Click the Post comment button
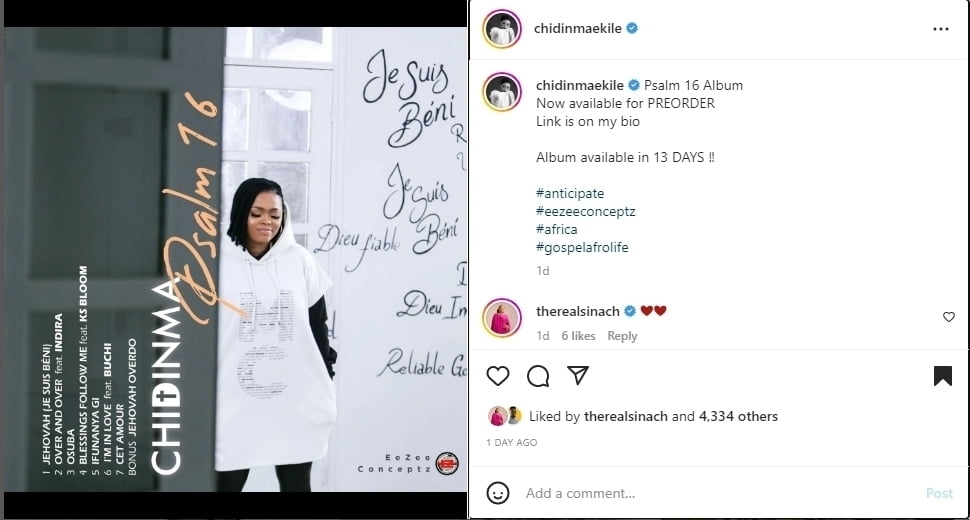Viewport: 970px width, 520px height. pyautogui.click(x=939, y=493)
